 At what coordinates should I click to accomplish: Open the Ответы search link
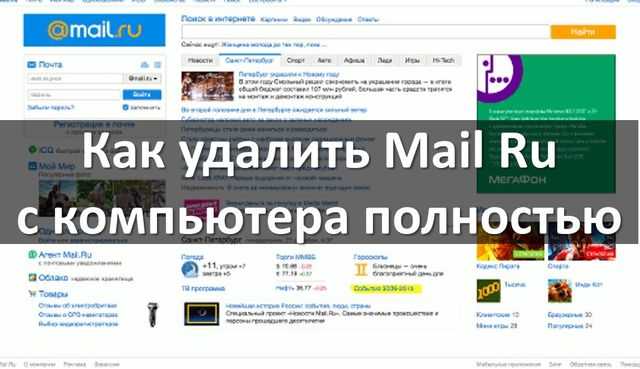point(368,20)
